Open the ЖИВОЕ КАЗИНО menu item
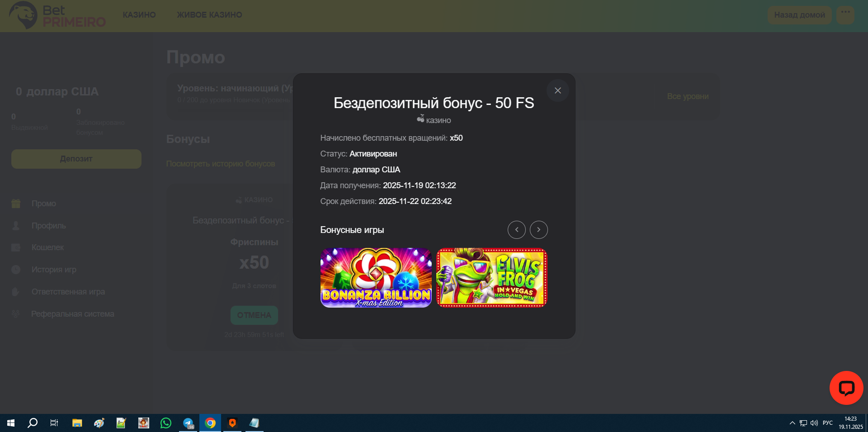The height and width of the screenshot is (432, 868). 209,15
